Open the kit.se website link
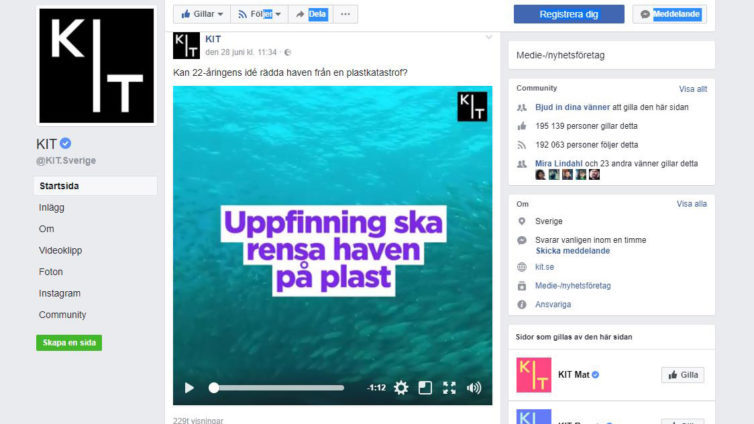Viewport: 754px width, 424px height. pyautogui.click(x=544, y=267)
